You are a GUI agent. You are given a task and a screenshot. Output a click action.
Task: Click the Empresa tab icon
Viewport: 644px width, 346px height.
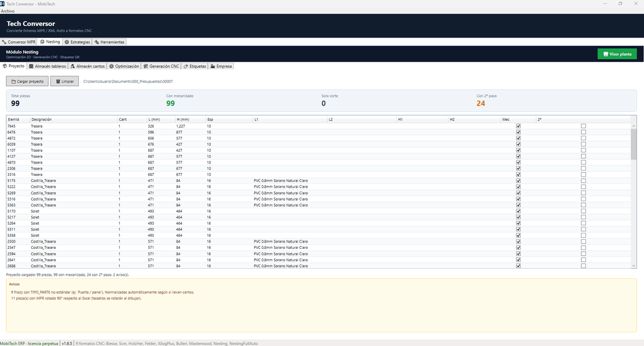click(213, 67)
